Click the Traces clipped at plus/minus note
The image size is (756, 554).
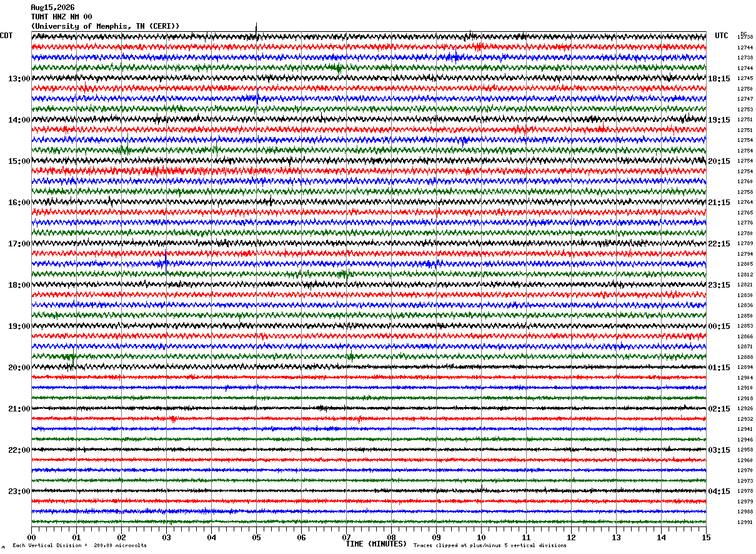[490, 546]
